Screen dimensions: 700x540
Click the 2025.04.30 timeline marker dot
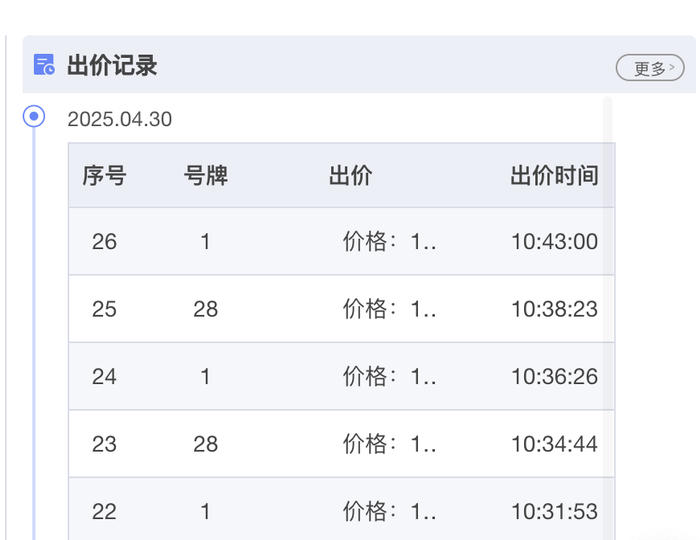[x=34, y=117]
